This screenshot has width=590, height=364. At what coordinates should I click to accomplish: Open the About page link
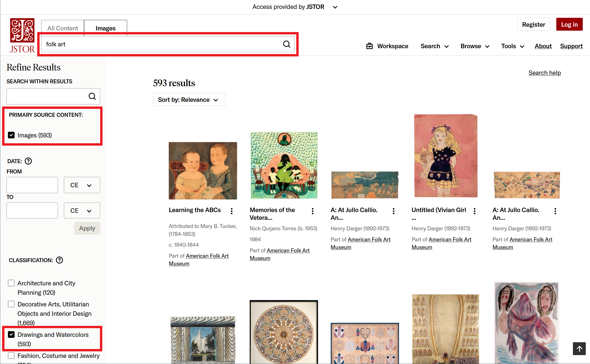point(543,46)
